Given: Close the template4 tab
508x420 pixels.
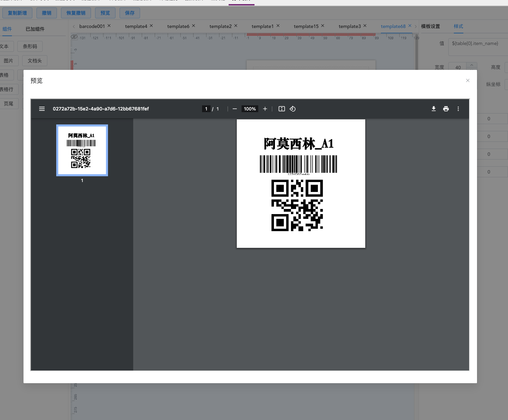Looking at the screenshot, I should [151, 26].
